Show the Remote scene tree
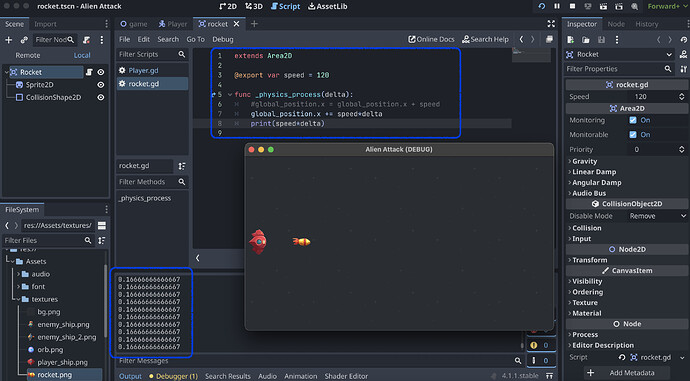This screenshot has height=381, width=690. click(x=28, y=55)
